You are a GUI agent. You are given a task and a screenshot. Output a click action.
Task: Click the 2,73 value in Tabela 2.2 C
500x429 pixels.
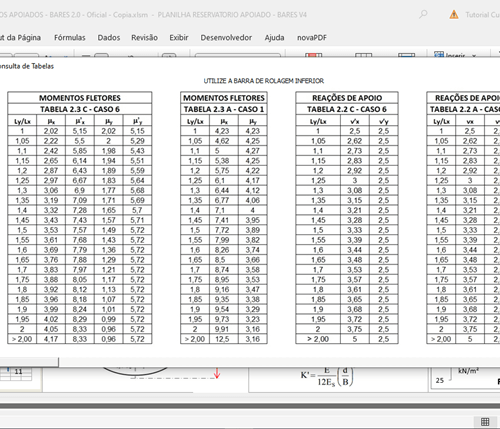click(x=355, y=151)
